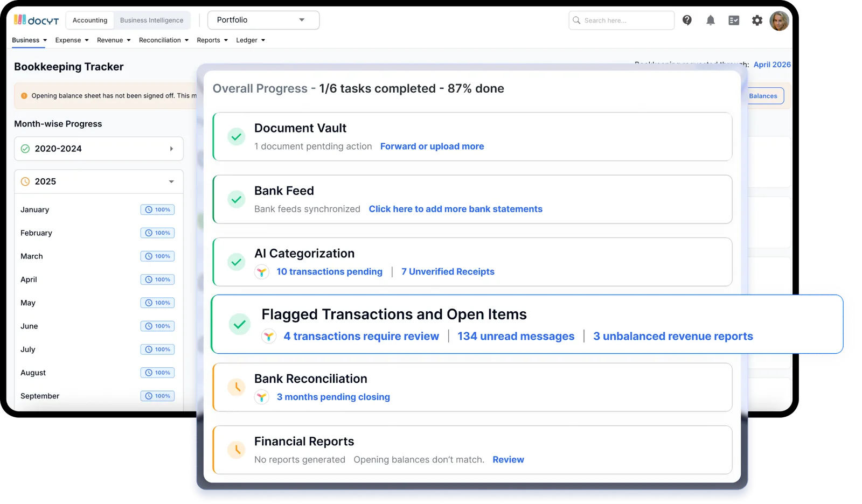Open 10 transactions pending link

pyautogui.click(x=330, y=272)
